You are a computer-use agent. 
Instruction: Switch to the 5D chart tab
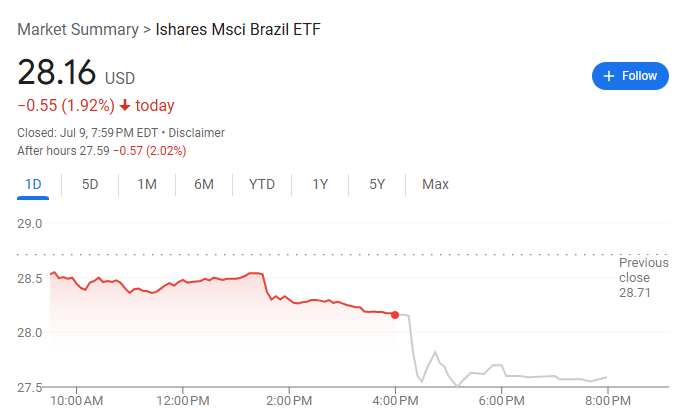coord(90,184)
